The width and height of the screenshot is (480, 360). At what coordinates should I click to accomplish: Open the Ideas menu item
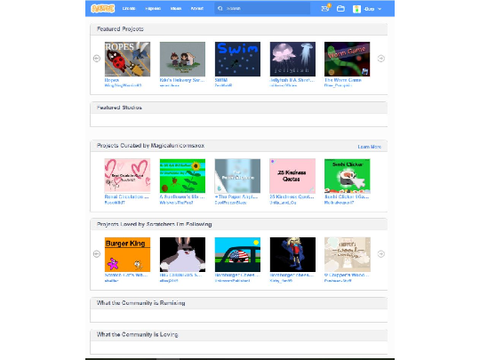(176, 8)
